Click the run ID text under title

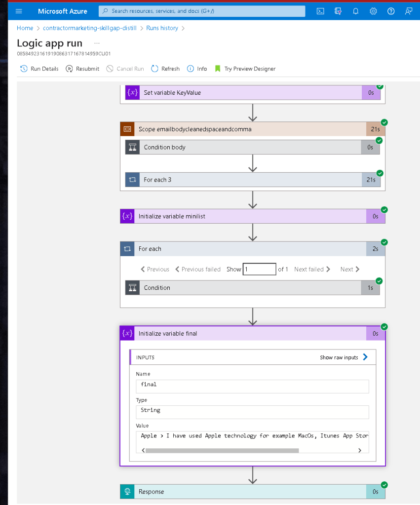point(64,53)
